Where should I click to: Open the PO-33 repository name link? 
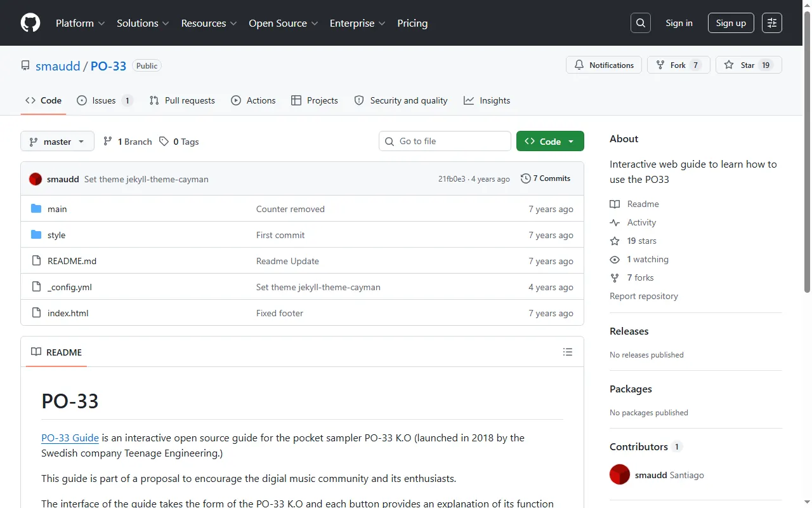[108, 66]
